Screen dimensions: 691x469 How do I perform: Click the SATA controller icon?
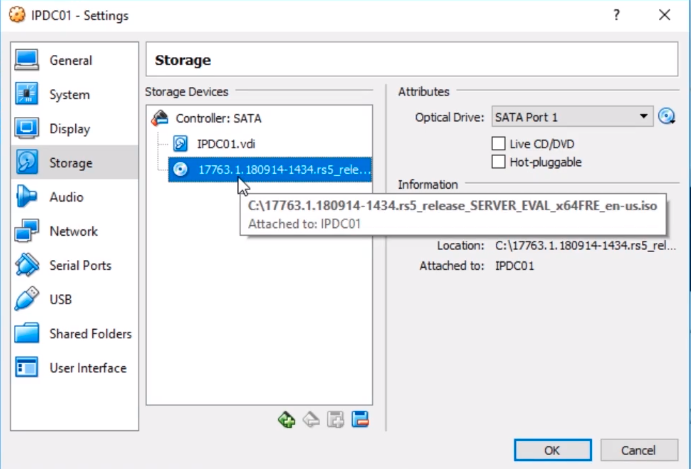tap(159, 118)
